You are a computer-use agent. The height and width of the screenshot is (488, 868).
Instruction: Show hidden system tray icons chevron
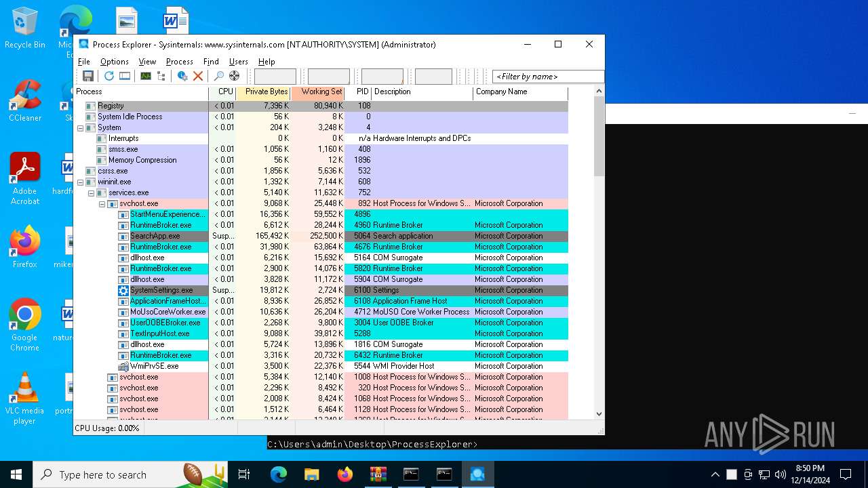[x=715, y=474]
